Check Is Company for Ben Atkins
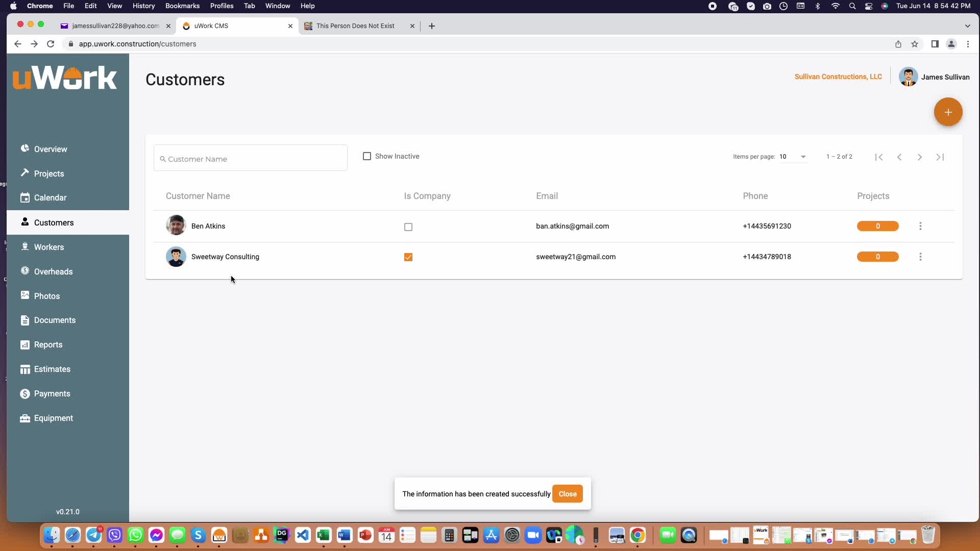The height and width of the screenshot is (551, 980). [408, 227]
